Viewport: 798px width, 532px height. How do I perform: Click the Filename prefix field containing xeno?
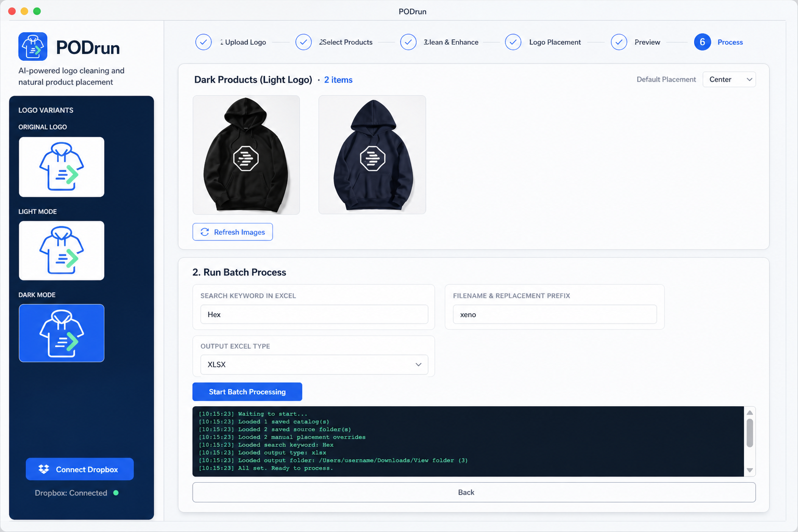(555, 314)
